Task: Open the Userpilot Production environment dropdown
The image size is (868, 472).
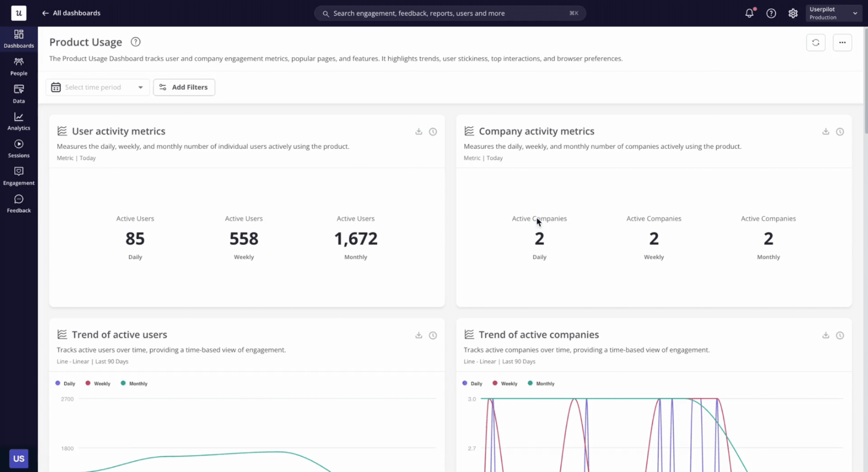Action: pos(833,13)
